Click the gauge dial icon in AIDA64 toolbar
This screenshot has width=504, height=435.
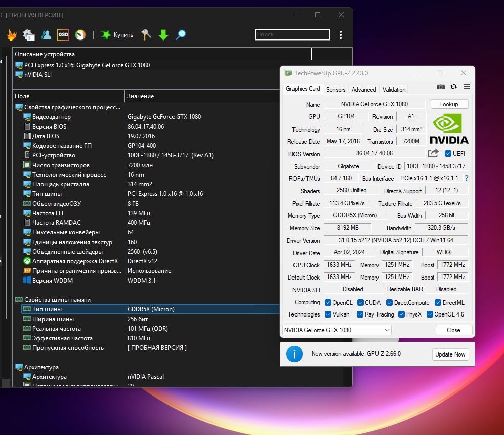pos(80,35)
